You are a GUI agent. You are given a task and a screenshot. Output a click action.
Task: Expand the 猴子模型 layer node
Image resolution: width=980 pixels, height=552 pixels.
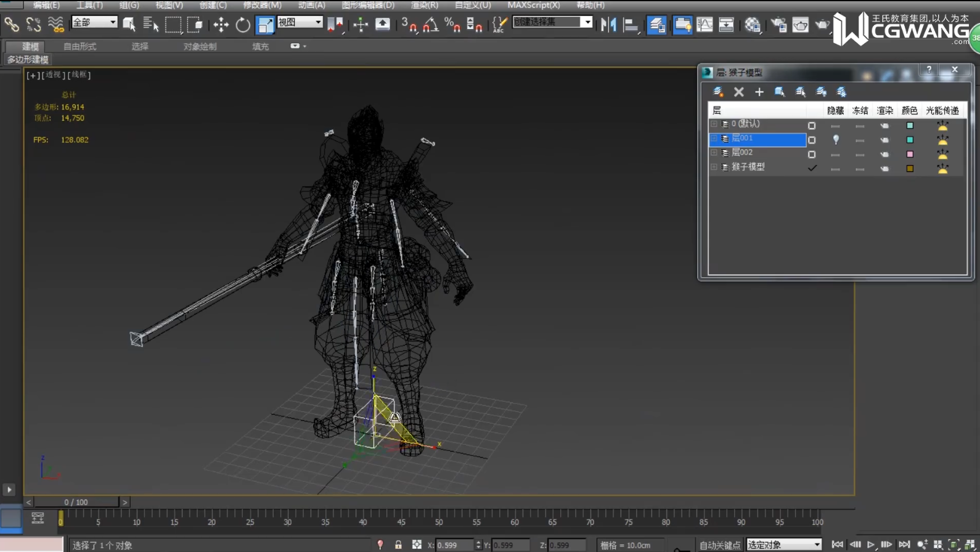(714, 167)
